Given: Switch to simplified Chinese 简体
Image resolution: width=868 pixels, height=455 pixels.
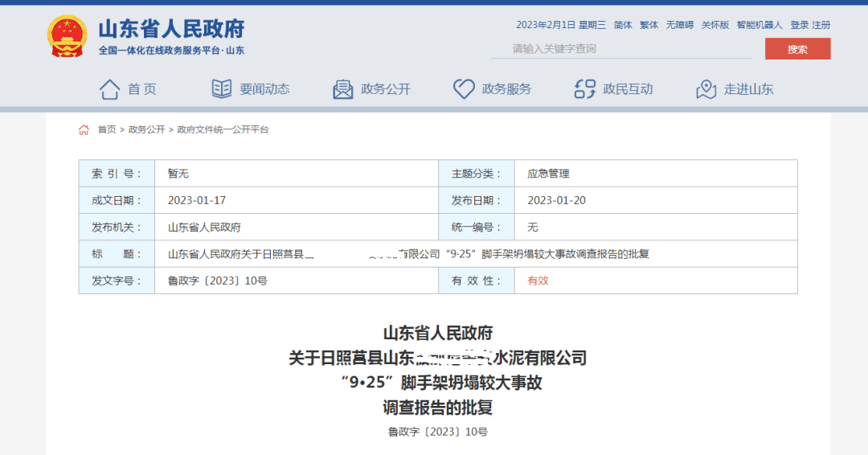Looking at the screenshot, I should click(623, 25).
